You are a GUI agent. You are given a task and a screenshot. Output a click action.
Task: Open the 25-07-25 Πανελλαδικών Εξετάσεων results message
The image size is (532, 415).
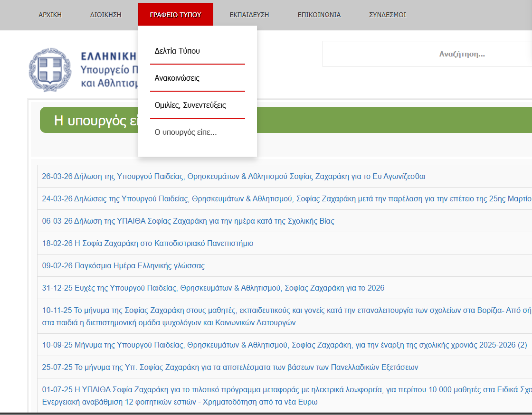coord(230,368)
